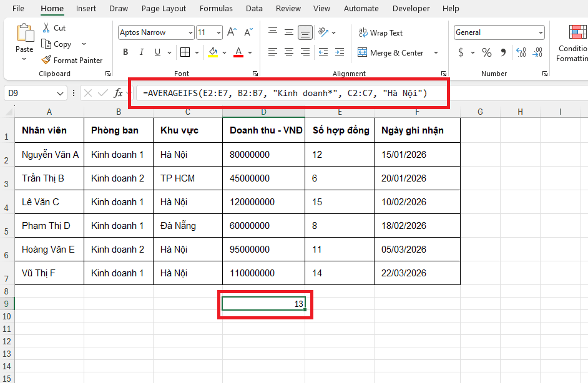Align cell text to the left
The width and height of the screenshot is (588, 383).
click(x=273, y=52)
